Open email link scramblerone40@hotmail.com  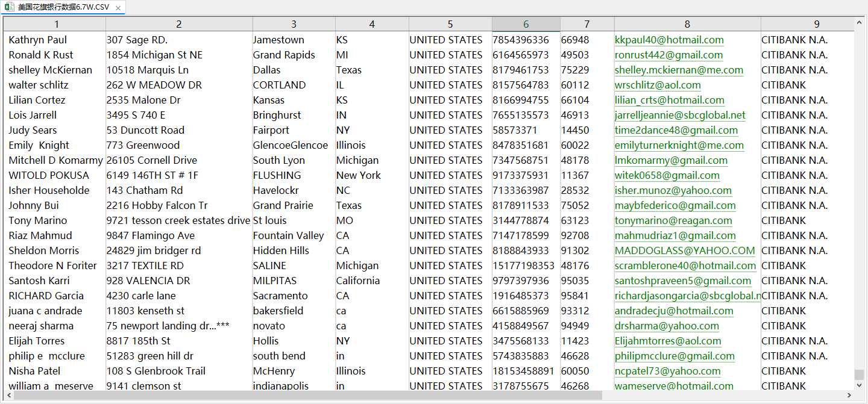click(x=685, y=266)
